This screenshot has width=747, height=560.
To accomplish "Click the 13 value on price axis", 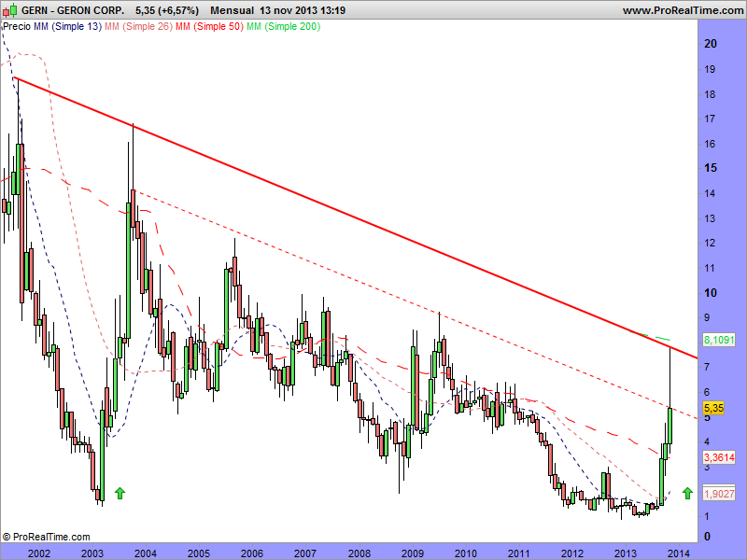I will click(710, 218).
